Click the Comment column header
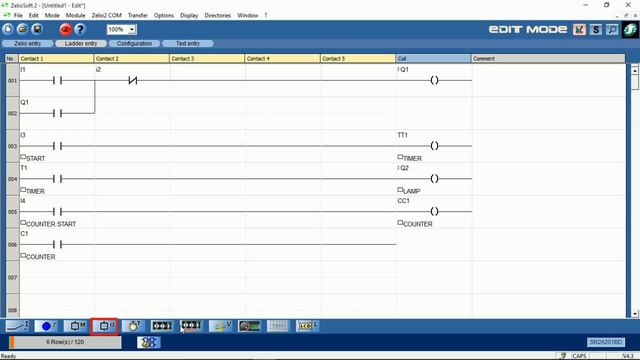 (x=548, y=59)
